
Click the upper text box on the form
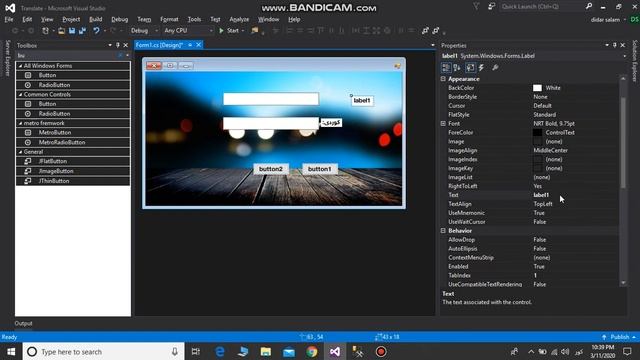pyautogui.click(x=271, y=99)
